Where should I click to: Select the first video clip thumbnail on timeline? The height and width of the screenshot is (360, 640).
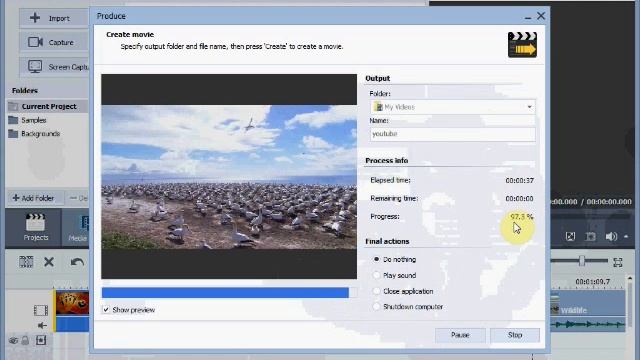[x=72, y=302]
